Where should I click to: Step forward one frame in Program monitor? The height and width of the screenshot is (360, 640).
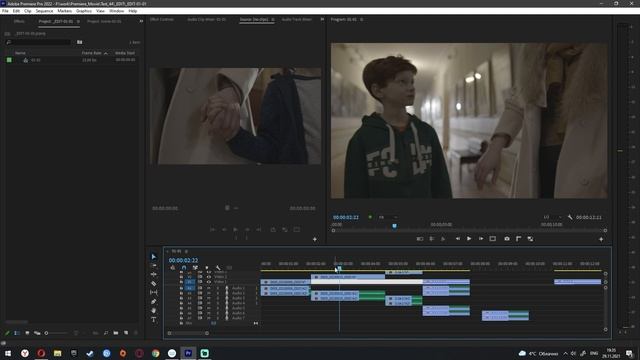pyautogui.click(x=481, y=239)
